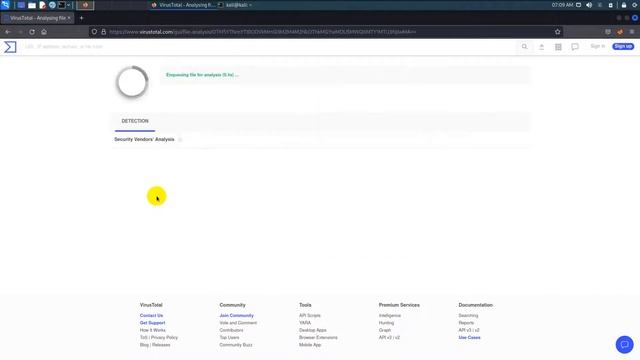Image resolution: width=640 pixels, height=360 pixels.
Task: Open the Top Users footer link
Action: click(229, 338)
